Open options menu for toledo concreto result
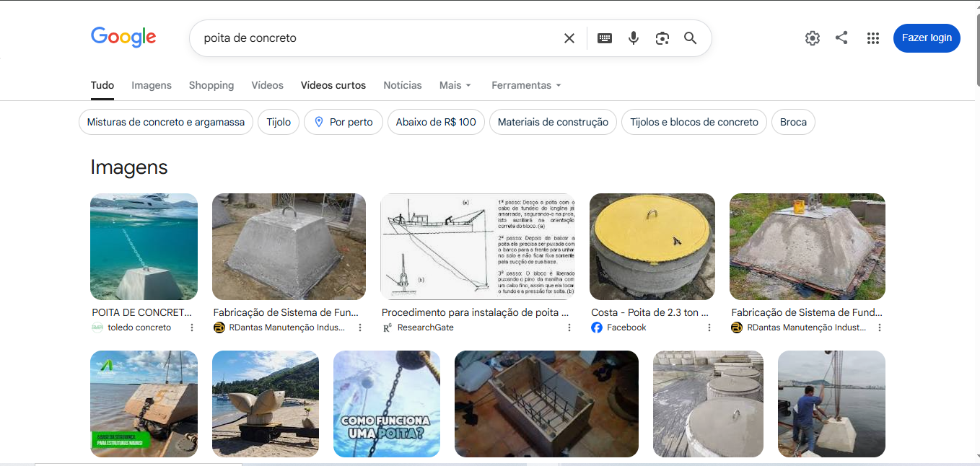Screen dimensions: 980x466 pos(192,327)
